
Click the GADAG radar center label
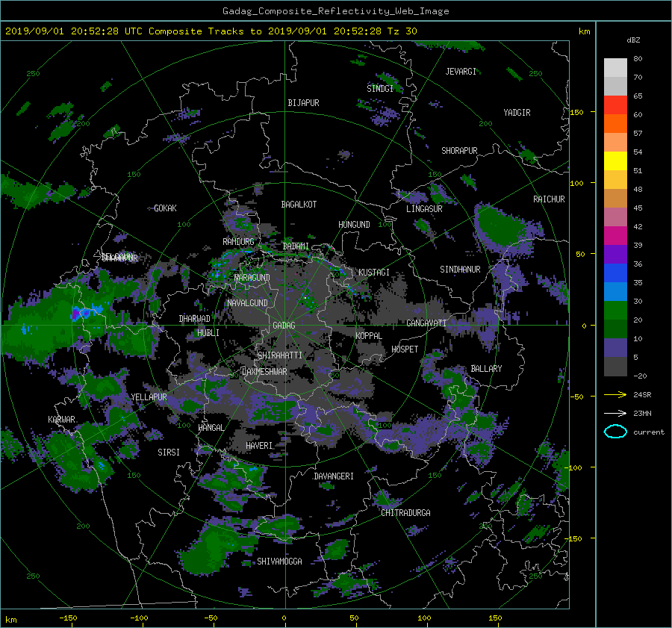click(284, 326)
